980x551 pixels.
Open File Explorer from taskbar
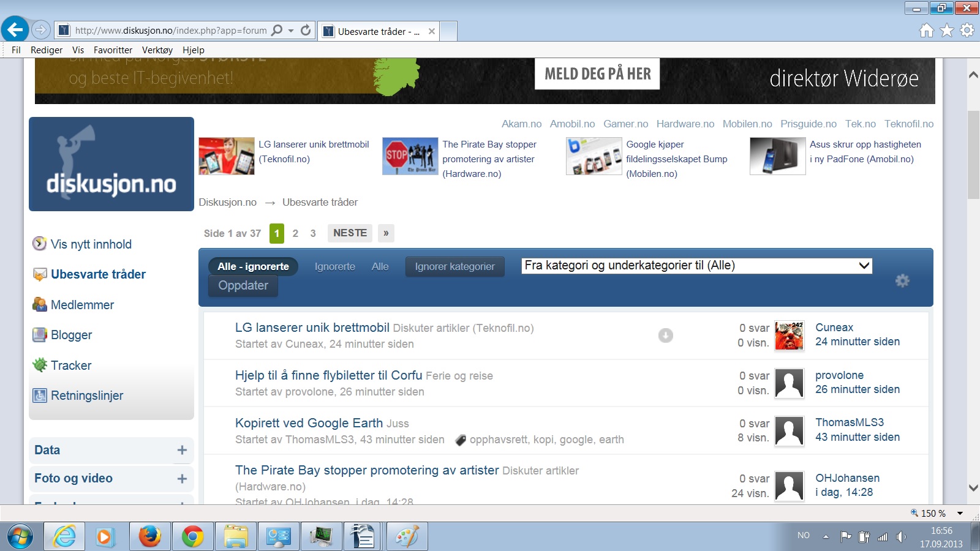(x=235, y=537)
